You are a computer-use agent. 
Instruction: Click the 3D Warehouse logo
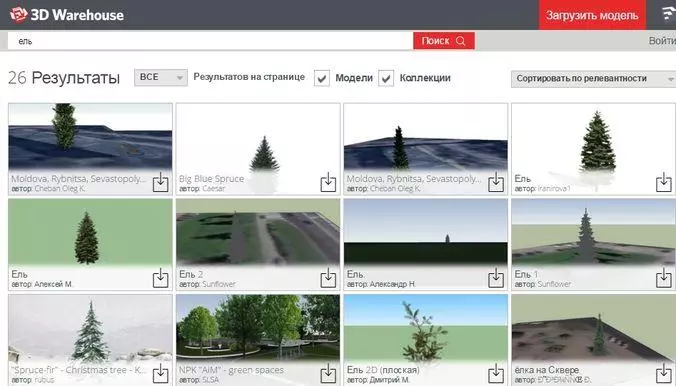tap(66, 15)
